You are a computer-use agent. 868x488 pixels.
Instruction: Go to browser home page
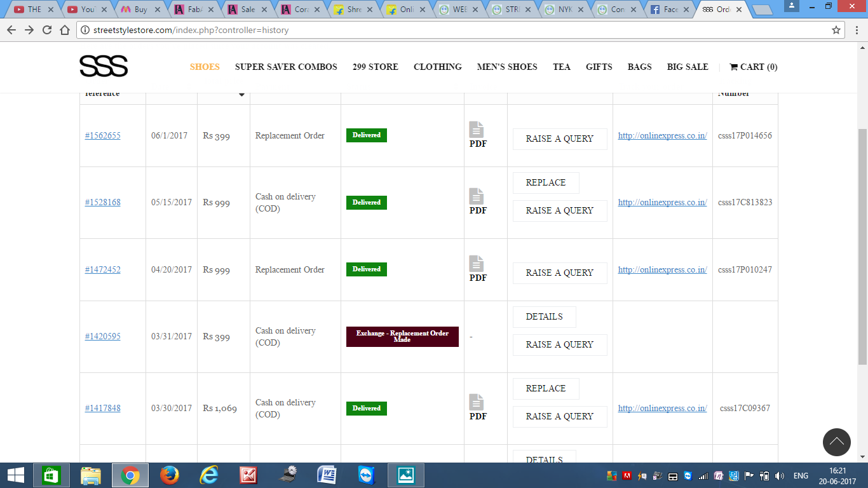pos(64,30)
